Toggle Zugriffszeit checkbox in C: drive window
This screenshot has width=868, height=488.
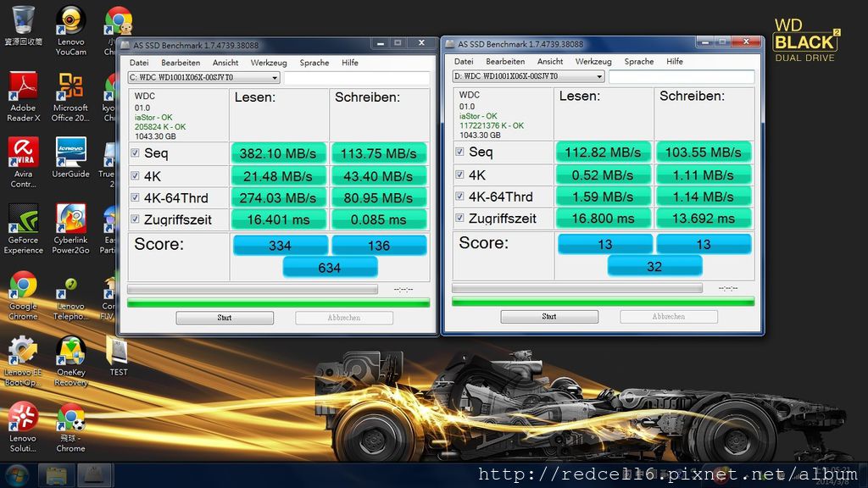click(x=135, y=219)
